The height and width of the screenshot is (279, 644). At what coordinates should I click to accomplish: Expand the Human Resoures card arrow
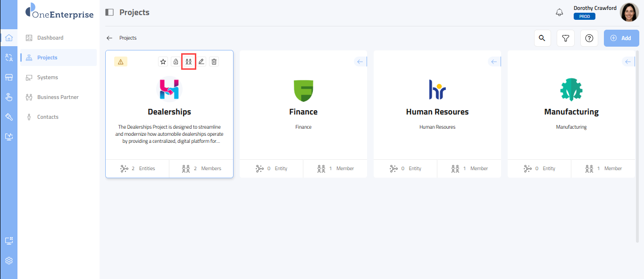[494, 62]
